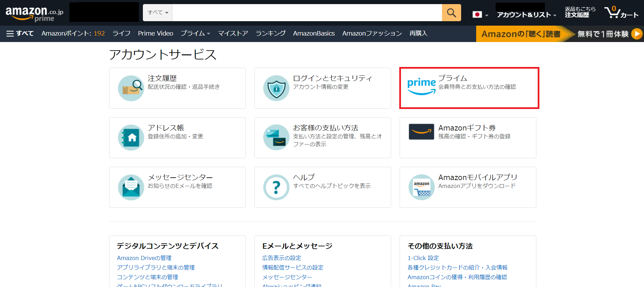This screenshot has width=644, height=287.
Task: Select ランキング in navigation bar
Action: [270, 33]
